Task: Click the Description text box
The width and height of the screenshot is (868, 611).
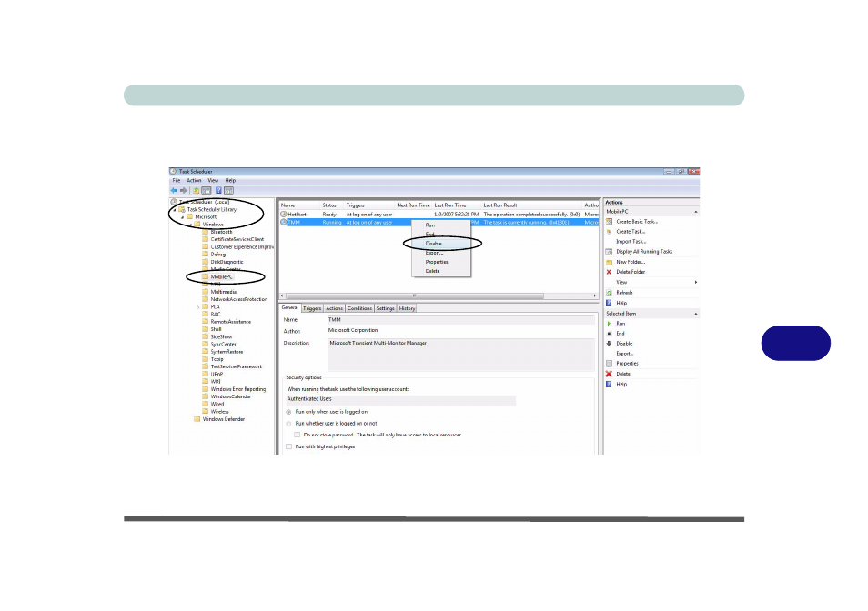Action: pos(460,354)
